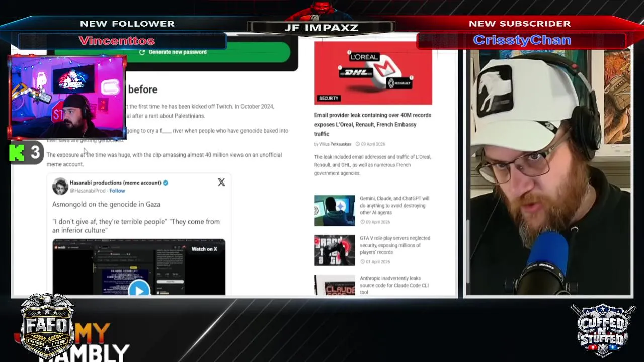Click the verified badge next to Hasanabi productions

pos(166,183)
